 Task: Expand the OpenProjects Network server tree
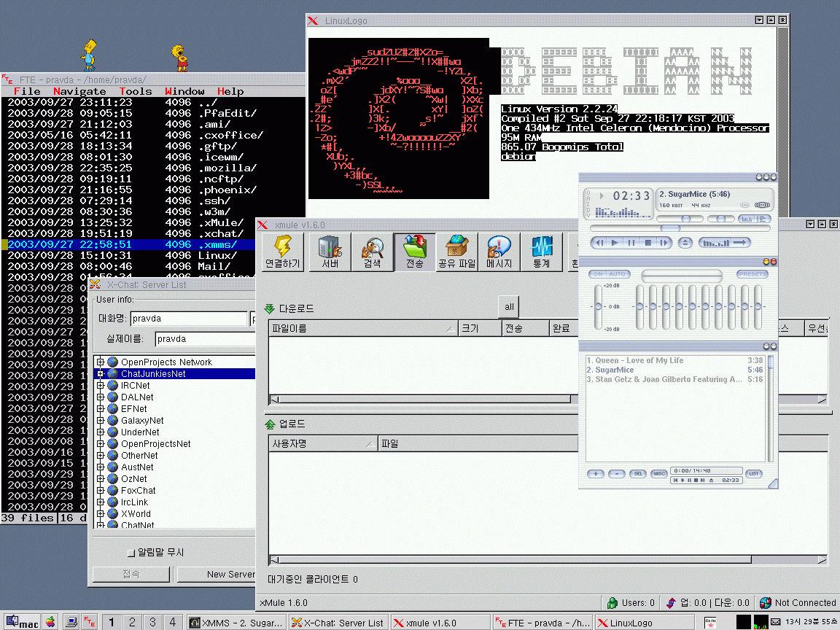[x=101, y=362]
